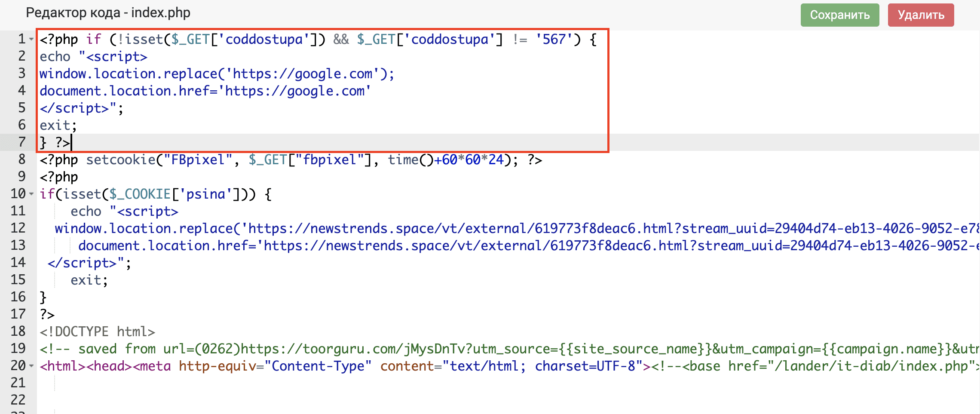
Task: Place cursor on the setcookie function name
Action: tap(120, 160)
